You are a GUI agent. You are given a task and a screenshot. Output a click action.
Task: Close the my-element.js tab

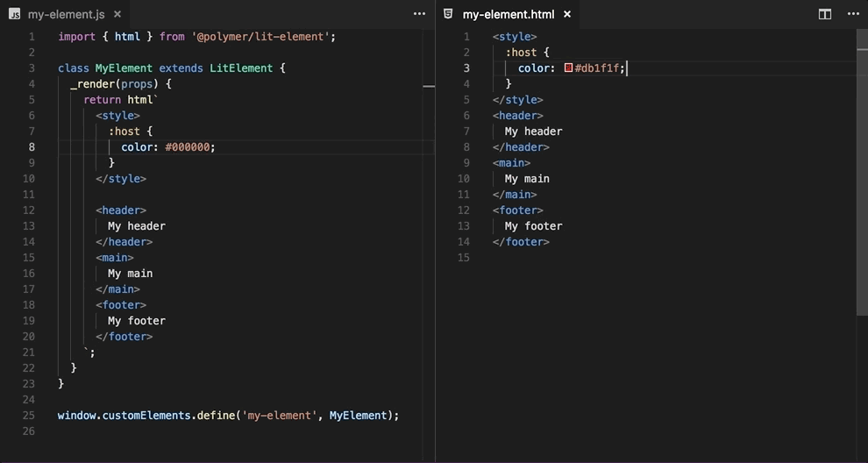pos(117,14)
